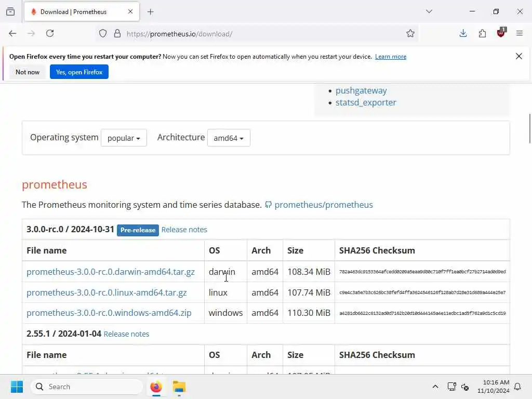The image size is (532, 399).
Task: Click Yes, open Firefox button
Action: (x=79, y=72)
